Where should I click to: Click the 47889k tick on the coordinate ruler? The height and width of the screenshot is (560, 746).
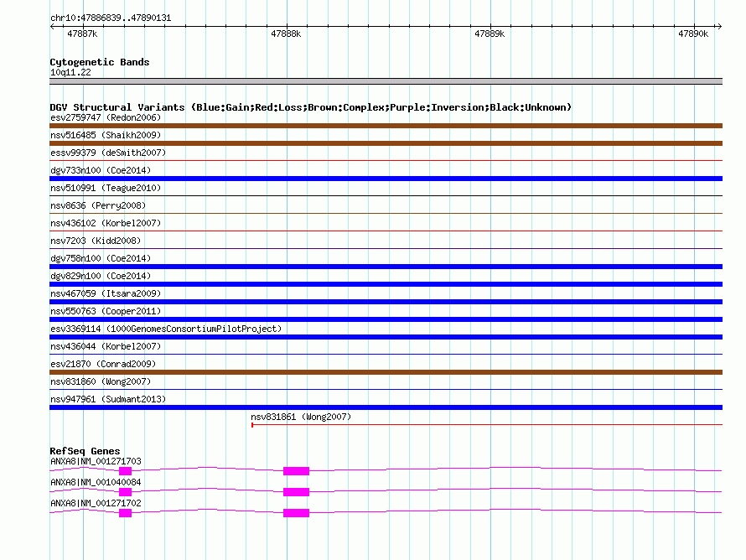[x=490, y=34]
